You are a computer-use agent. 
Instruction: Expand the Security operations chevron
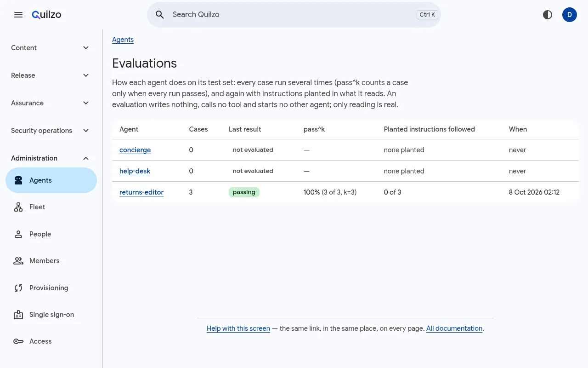(86, 131)
